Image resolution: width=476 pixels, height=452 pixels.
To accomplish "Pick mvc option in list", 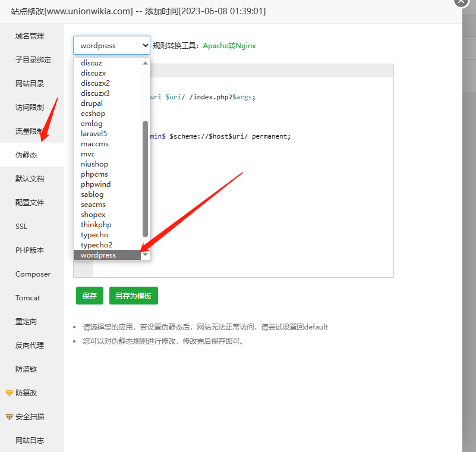I will [108, 153].
